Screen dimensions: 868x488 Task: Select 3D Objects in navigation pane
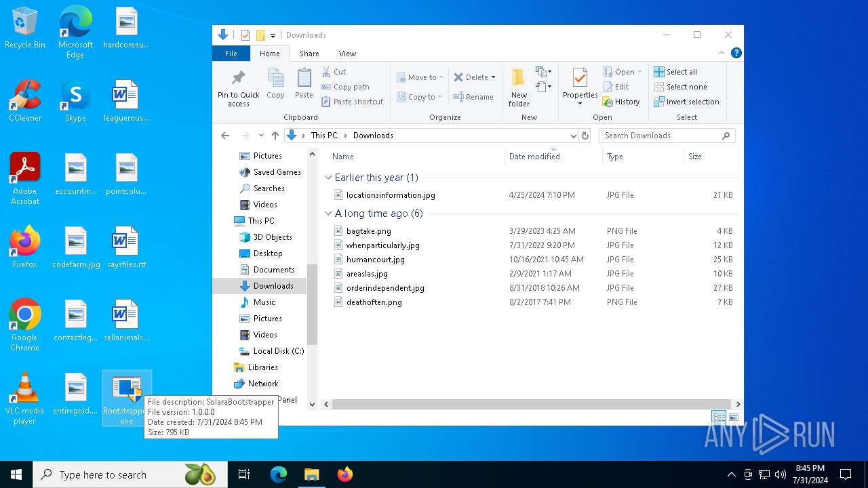pos(265,237)
